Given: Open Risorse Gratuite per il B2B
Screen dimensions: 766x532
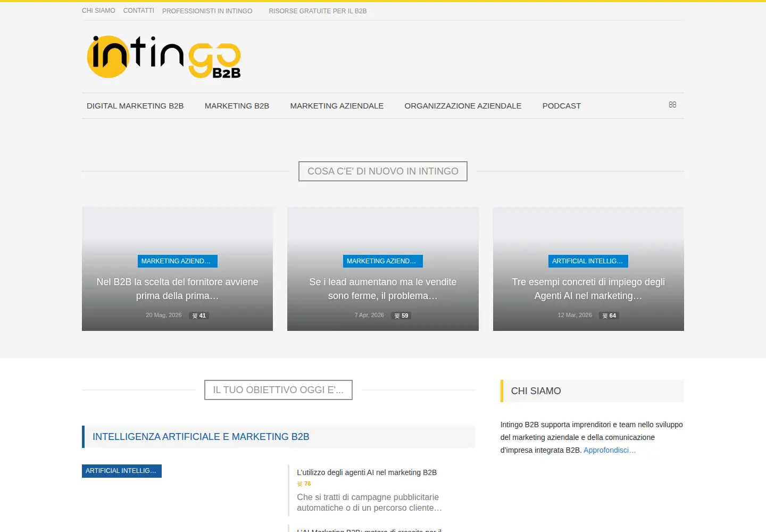Looking at the screenshot, I should pos(318,11).
